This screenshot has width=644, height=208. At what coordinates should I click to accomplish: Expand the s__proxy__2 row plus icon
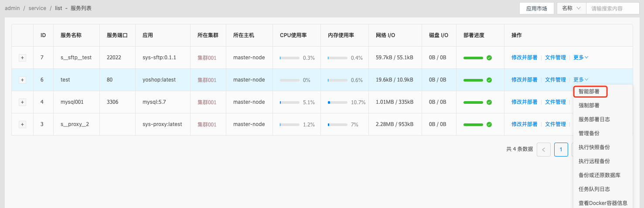[22, 124]
